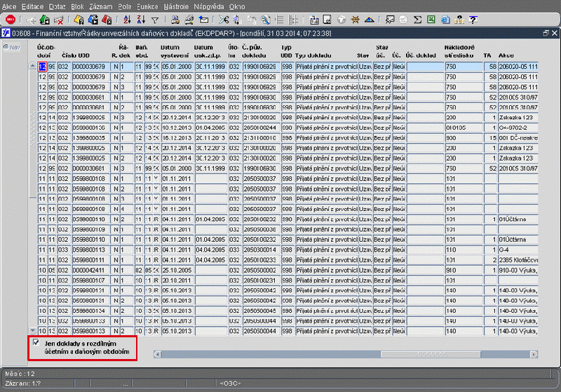Screen dimensions: 561x392
Task: Click the scissors cut icon
Action: [x=224, y=20]
